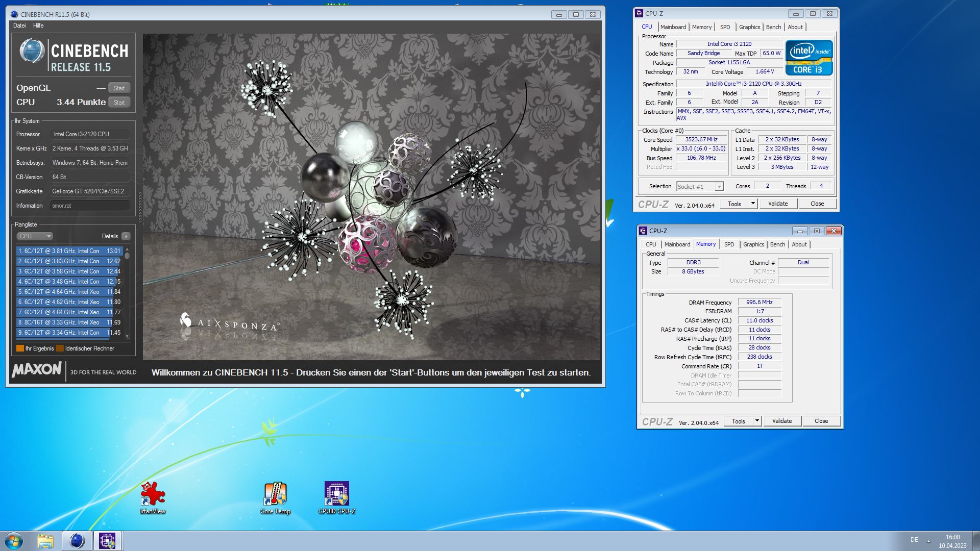Select ranking entry 2 with score 12.62
The height and width of the screenshot is (551, 980).
[x=69, y=261]
